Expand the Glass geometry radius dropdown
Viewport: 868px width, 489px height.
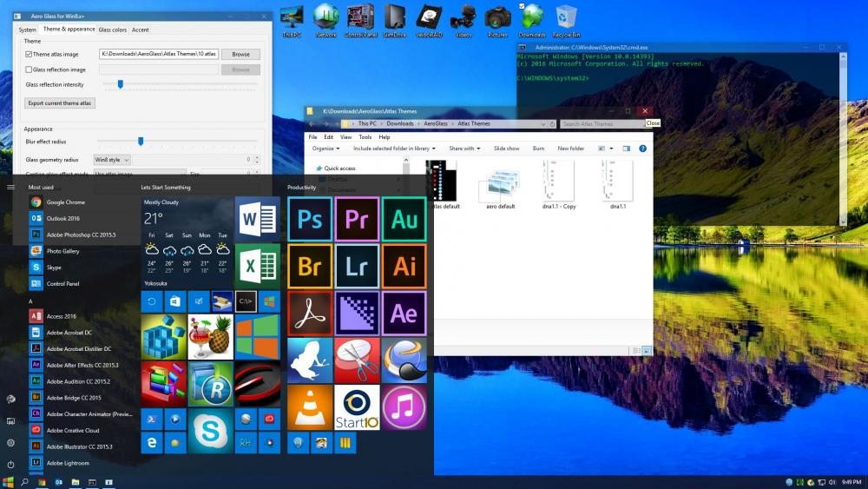click(112, 160)
